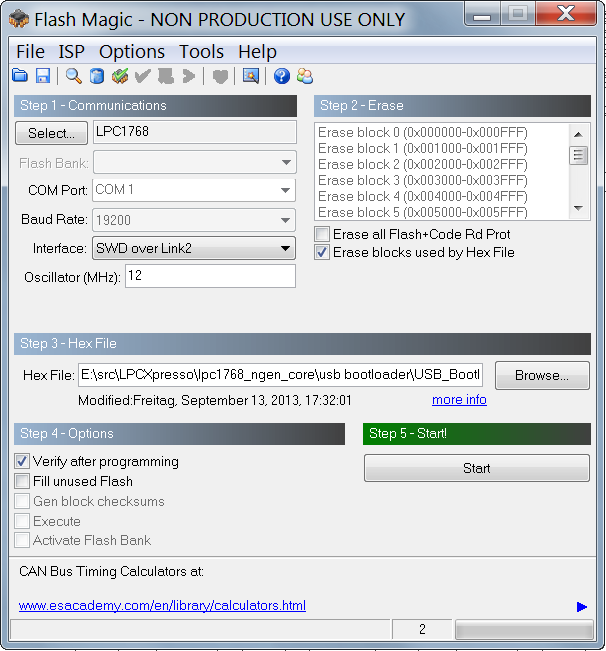Open the Options menu
606x651 pixels.
click(x=132, y=52)
